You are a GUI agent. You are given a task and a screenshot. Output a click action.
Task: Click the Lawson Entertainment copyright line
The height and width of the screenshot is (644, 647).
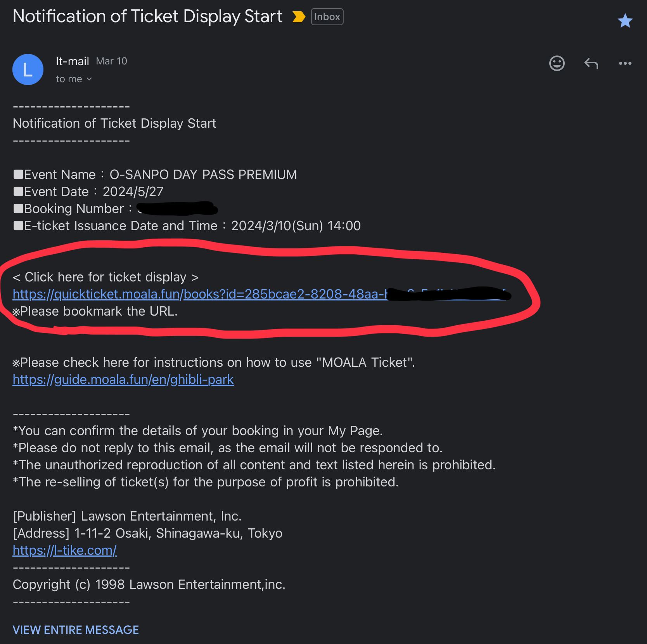pos(149,585)
